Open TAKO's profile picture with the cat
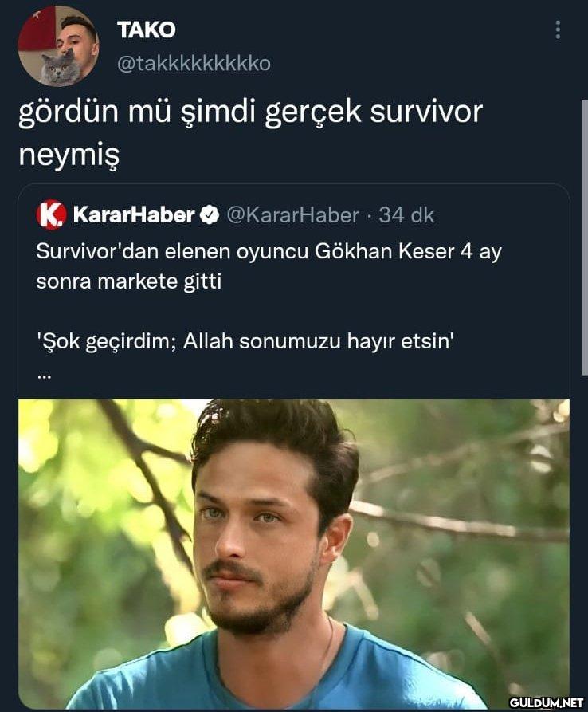The width and height of the screenshot is (588, 712). coord(58,46)
